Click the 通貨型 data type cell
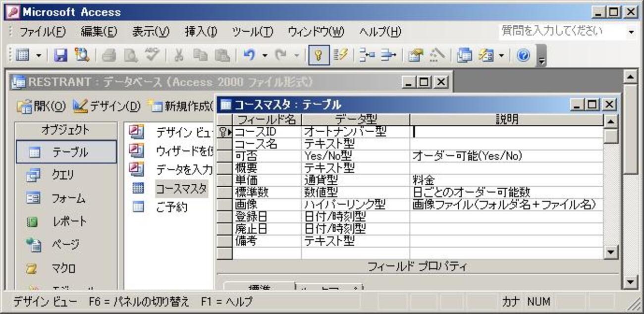Viewport: 644px width, 314px height. point(356,180)
